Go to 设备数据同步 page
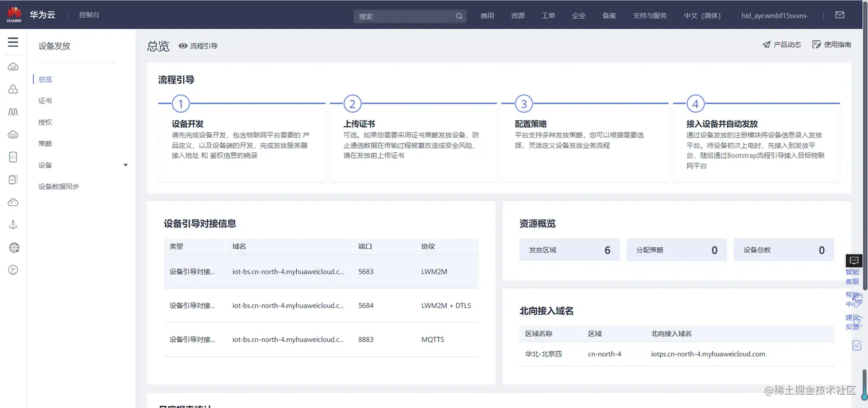The image size is (868, 408). 60,186
